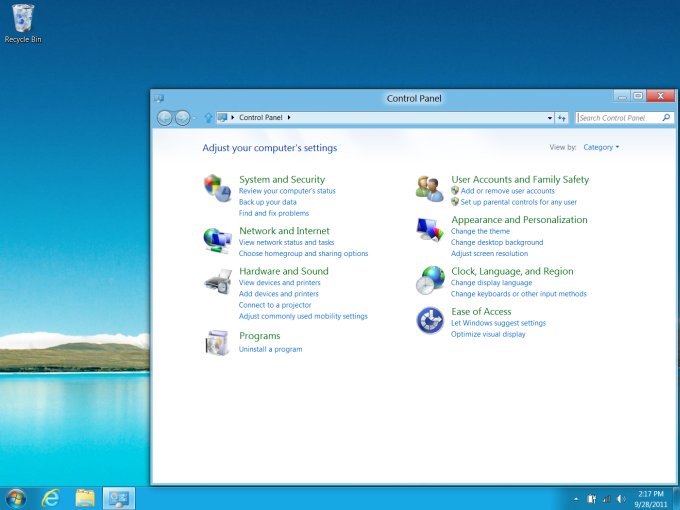Image resolution: width=680 pixels, height=510 pixels.
Task: Open the volume speaker icon in tray
Action: point(621,497)
